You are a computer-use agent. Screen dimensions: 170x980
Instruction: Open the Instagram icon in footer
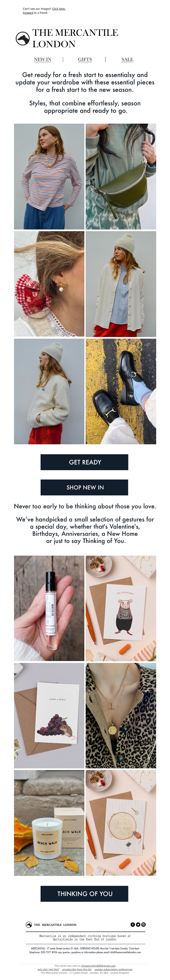tap(143, 924)
